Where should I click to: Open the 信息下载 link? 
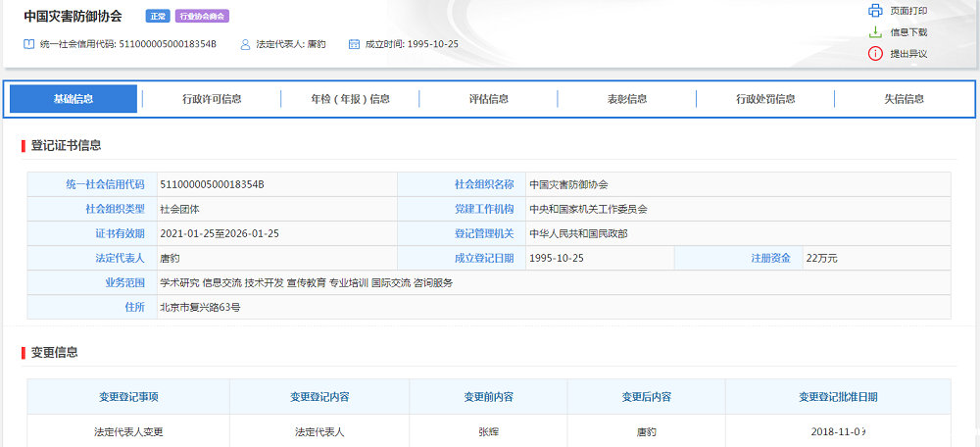(908, 32)
